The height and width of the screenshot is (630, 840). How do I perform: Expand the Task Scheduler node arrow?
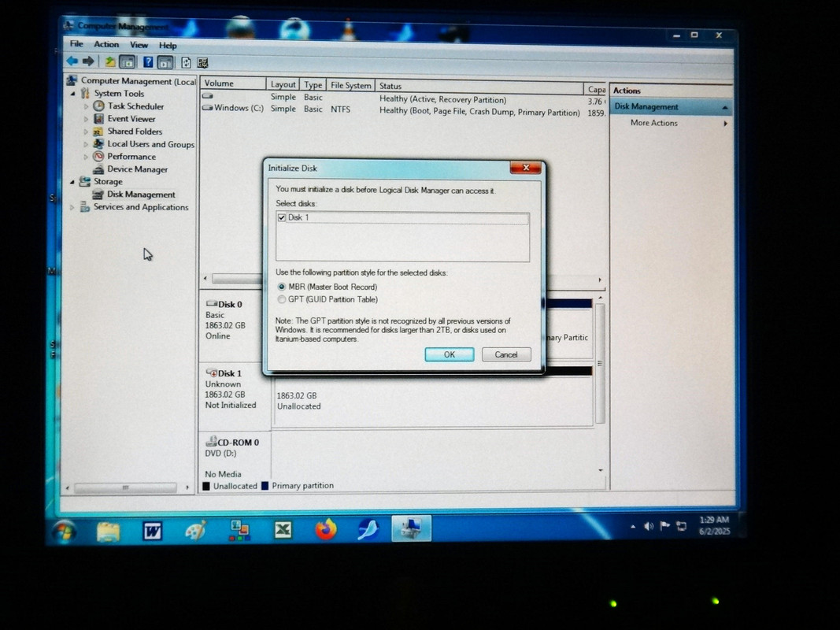click(86, 106)
